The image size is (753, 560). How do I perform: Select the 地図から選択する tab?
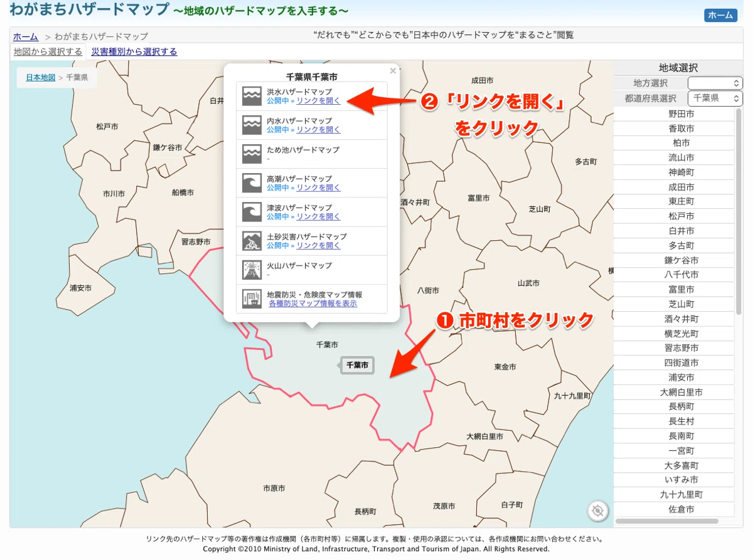pyautogui.click(x=48, y=51)
